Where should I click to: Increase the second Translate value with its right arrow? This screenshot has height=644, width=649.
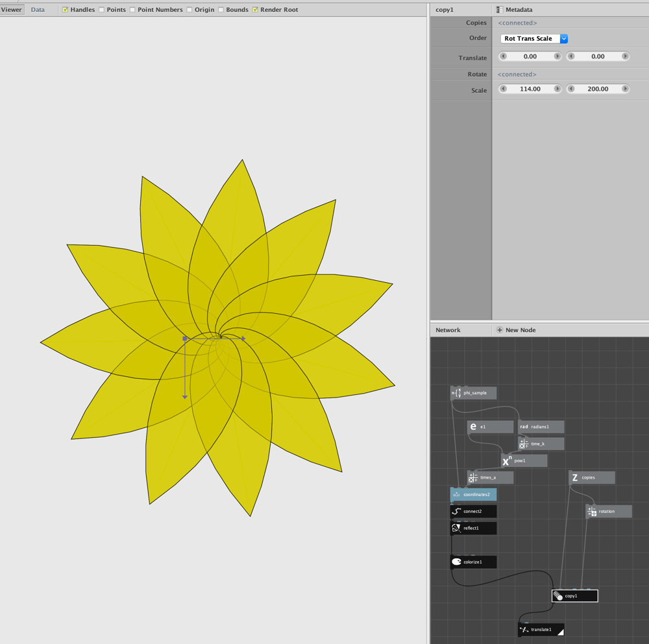click(x=625, y=56)
